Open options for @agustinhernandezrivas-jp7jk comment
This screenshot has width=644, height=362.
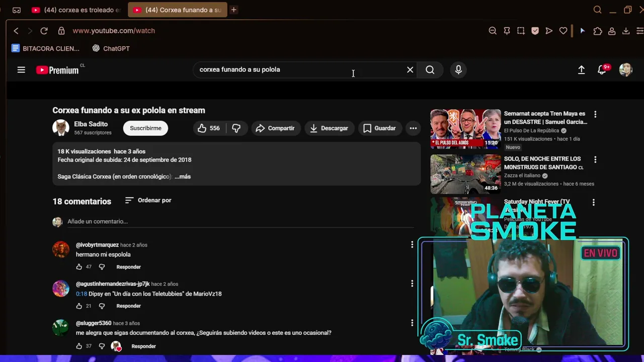click(412, 284)
